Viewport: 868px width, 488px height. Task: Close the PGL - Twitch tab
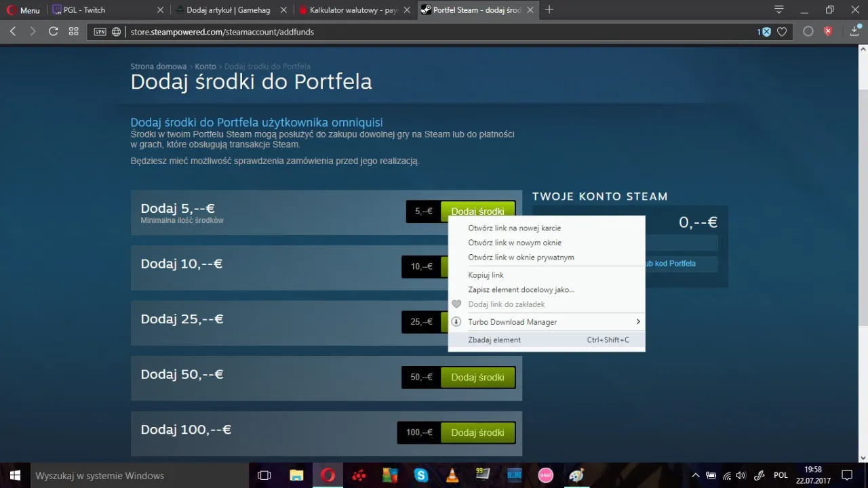pyautogui.click(x=160, y=10)
